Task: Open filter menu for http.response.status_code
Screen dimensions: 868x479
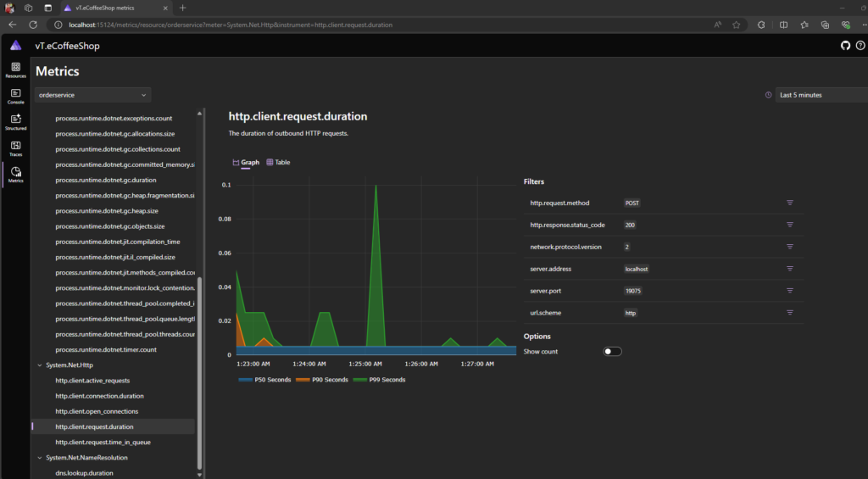Action: pos(790,225)
